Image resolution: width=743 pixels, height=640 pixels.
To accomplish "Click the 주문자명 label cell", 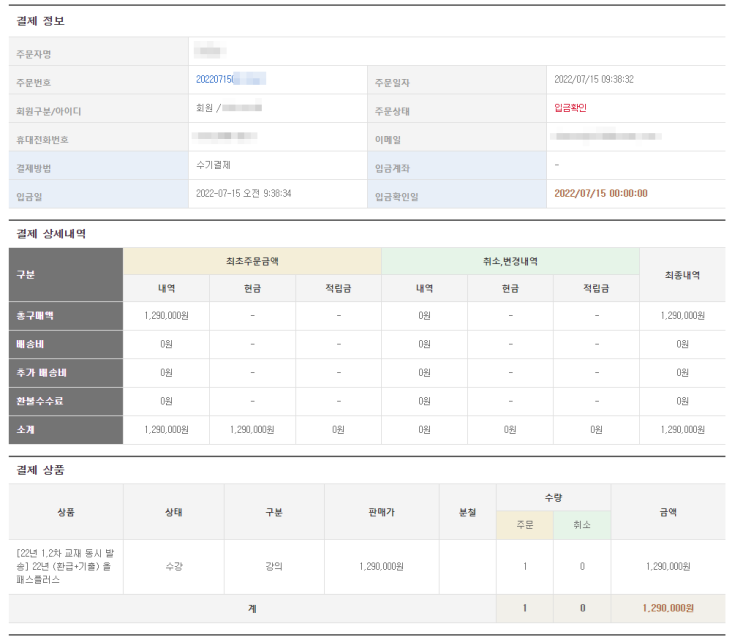I will pyautogui.click(x=99, y=52).
